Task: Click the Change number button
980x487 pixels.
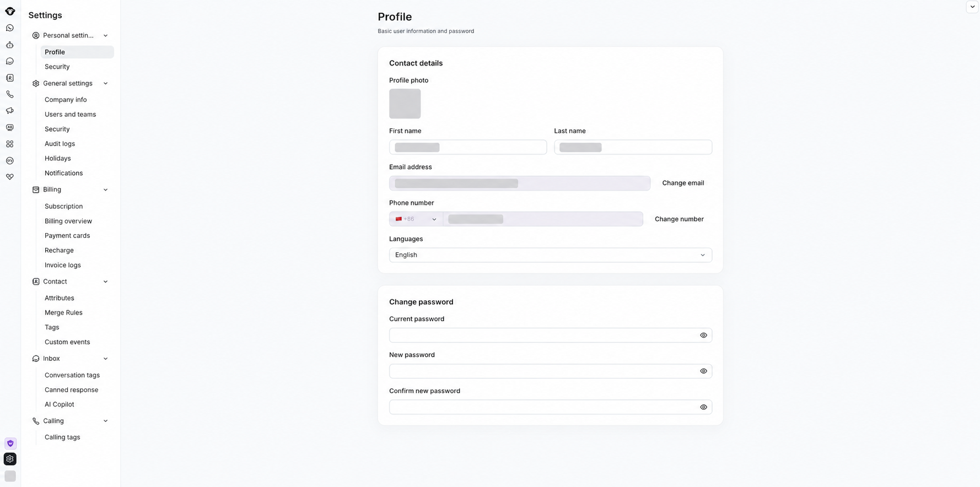Action: pos(679,219)
